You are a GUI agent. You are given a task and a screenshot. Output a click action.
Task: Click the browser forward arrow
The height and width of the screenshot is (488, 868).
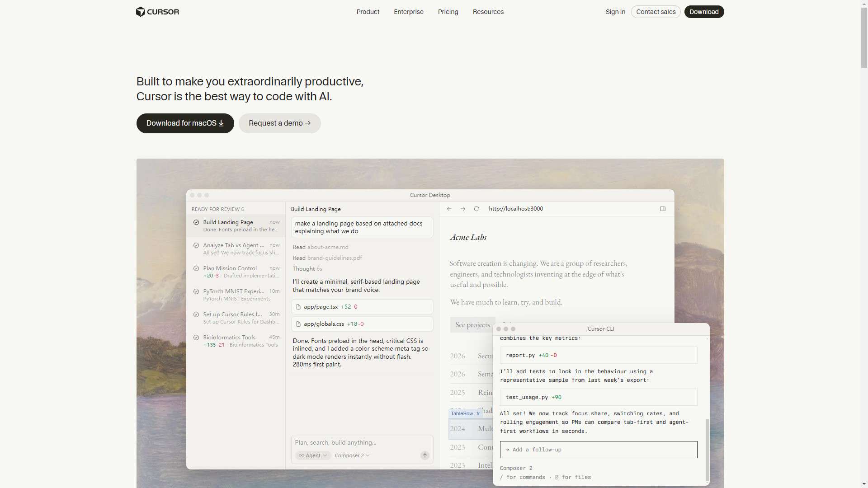click(463, 209)
